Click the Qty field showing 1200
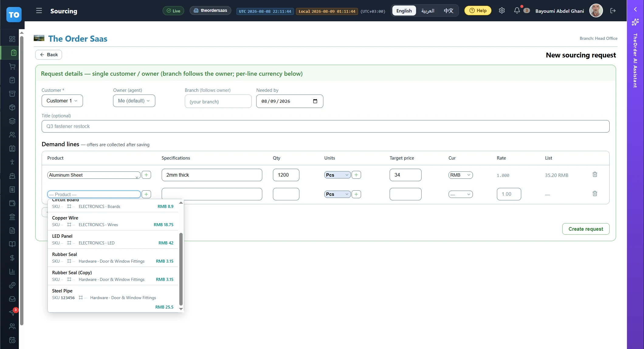Image resolution: width=644 pixels, height=349 pixels. 286,175
